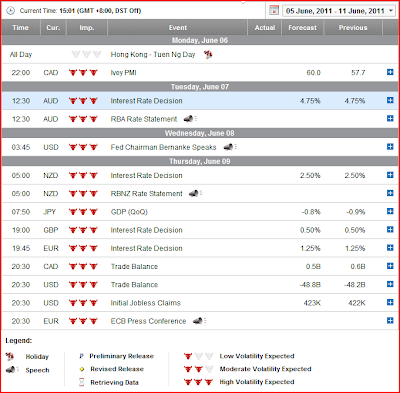Click importance bulls for GDP (QoQ)
The width and height of the screenshot is (400, 393).
83,212
